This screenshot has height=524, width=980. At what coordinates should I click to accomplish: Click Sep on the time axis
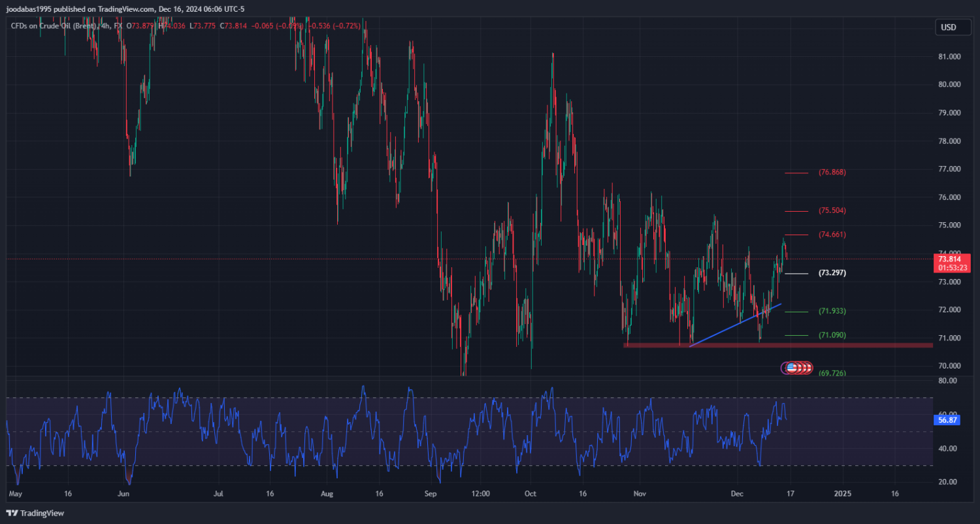[x=430, y=494]
